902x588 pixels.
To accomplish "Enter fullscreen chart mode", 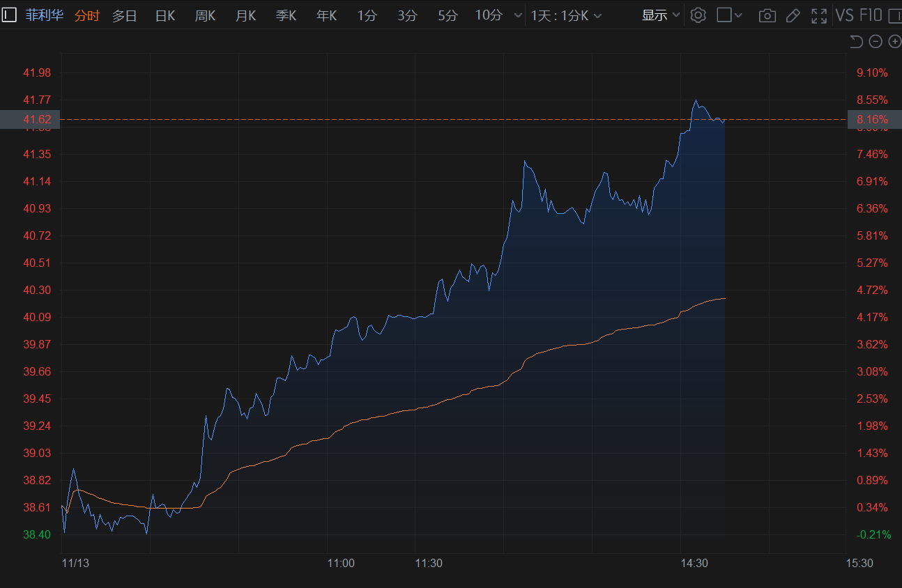I will click(819, 15).
